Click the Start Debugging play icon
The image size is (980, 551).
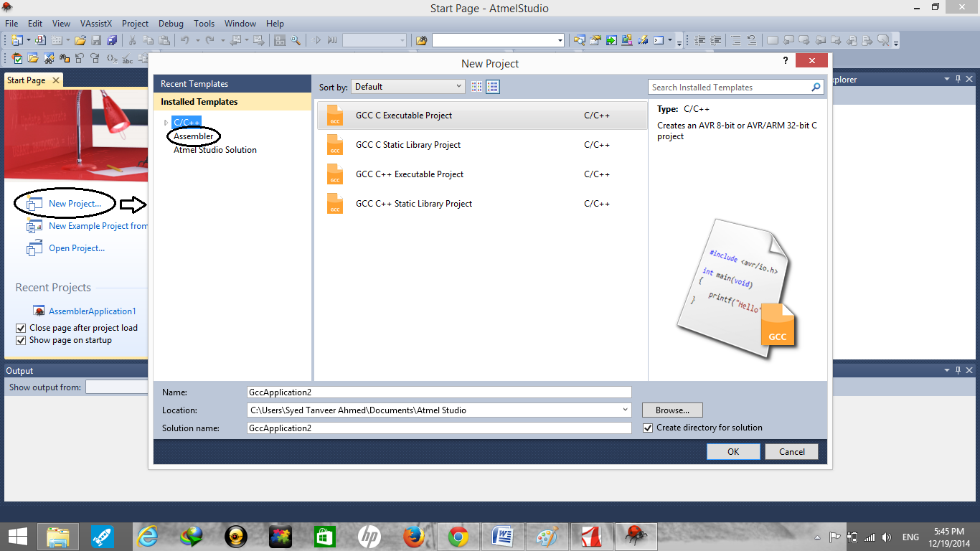[317, 40]
